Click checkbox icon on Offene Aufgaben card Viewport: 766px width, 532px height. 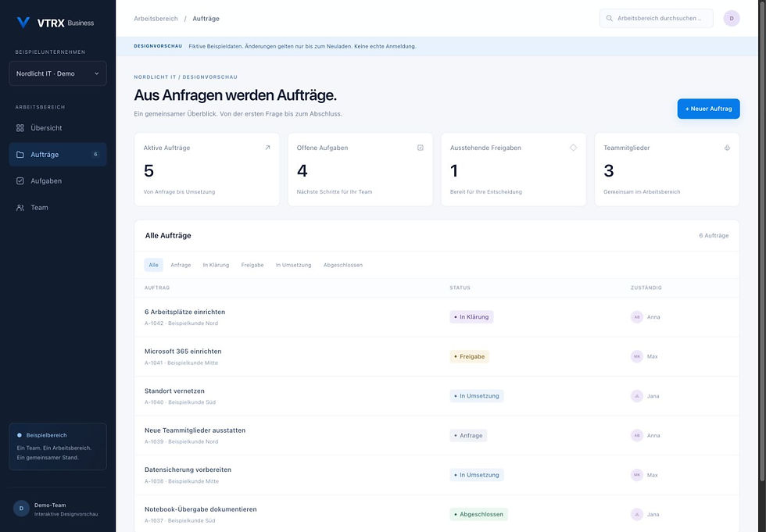(421, 148)
